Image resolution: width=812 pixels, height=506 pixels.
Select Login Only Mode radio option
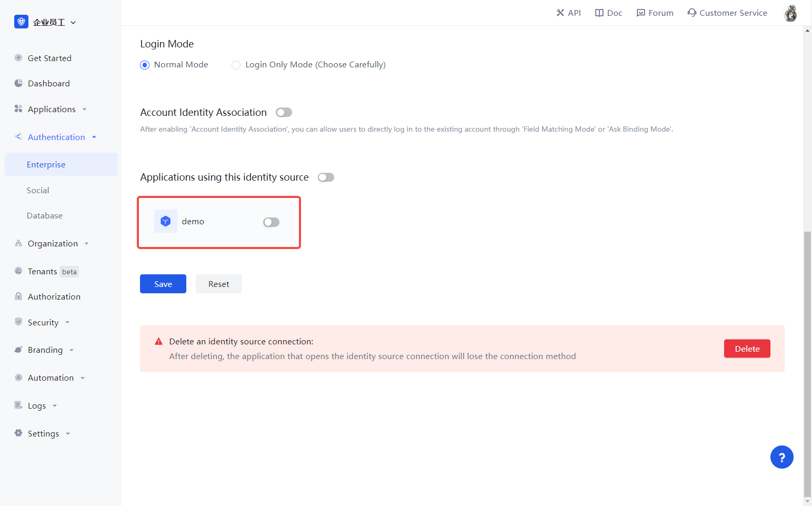[236, 65]
